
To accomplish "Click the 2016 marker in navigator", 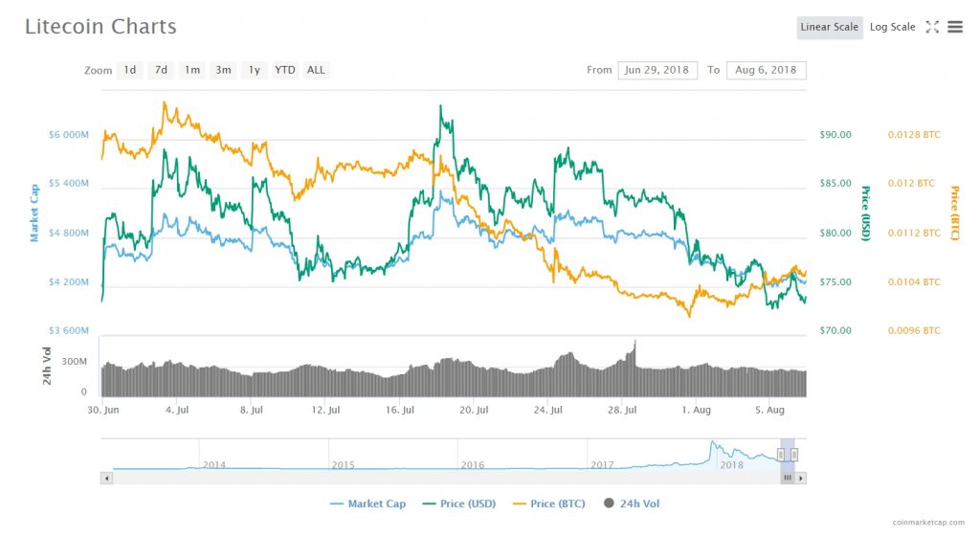I will [473, 465].
